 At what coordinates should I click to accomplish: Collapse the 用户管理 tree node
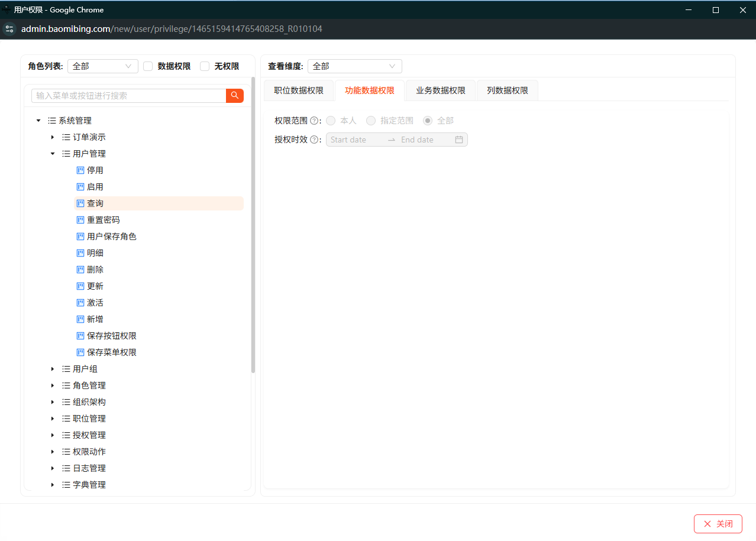pyautogui.click(x=53, y=154)
